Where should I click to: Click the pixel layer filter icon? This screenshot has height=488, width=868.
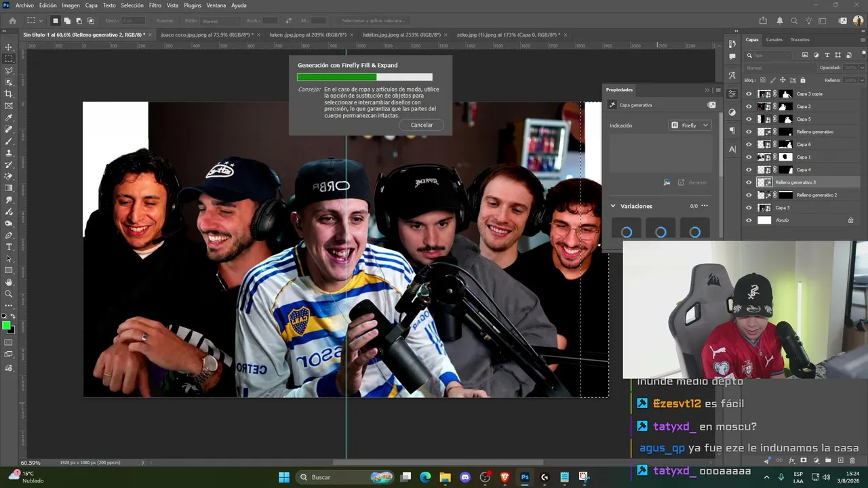805,55
